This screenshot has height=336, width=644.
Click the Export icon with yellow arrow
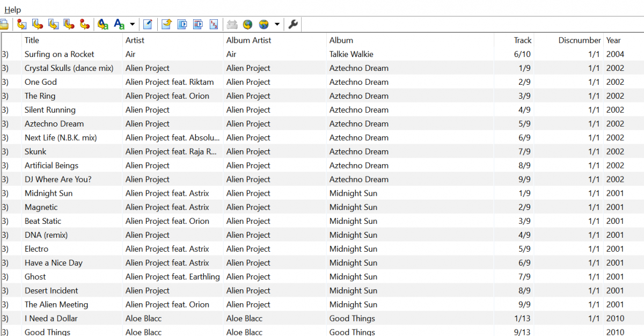[166, 24]
